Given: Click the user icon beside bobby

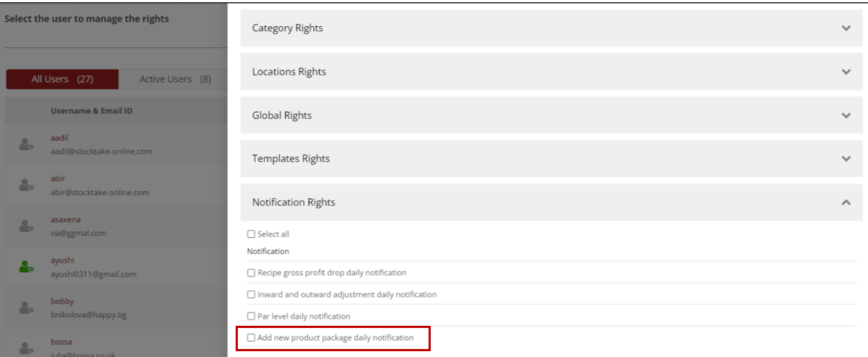Looking at the screenshot, I should 26,308.
